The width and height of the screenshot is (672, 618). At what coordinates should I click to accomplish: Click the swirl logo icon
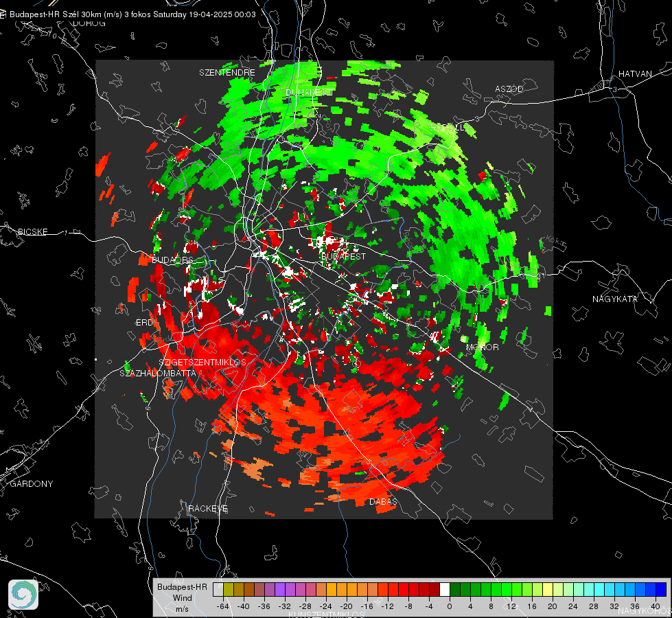pyautogui.click(x=23, y=595)
